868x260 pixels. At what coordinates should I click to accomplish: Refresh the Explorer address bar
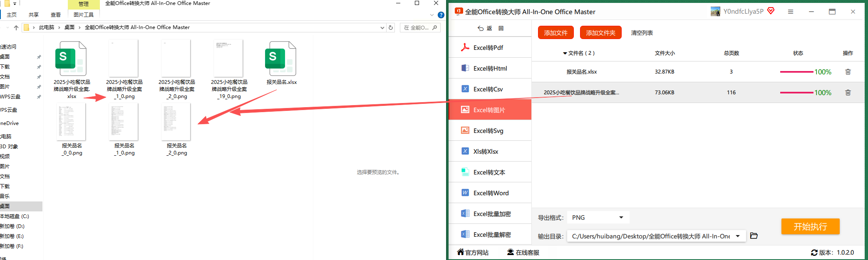pos(391,27)
